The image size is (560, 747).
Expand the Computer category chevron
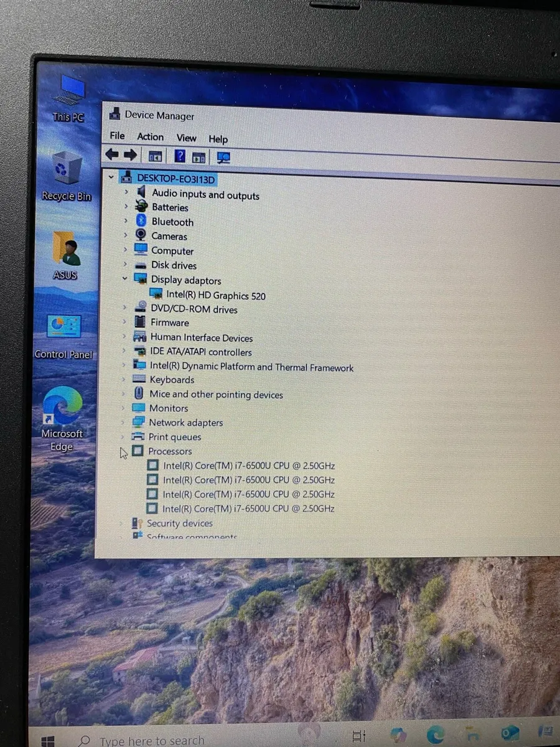pyautogui.click(x=125, y=250)
